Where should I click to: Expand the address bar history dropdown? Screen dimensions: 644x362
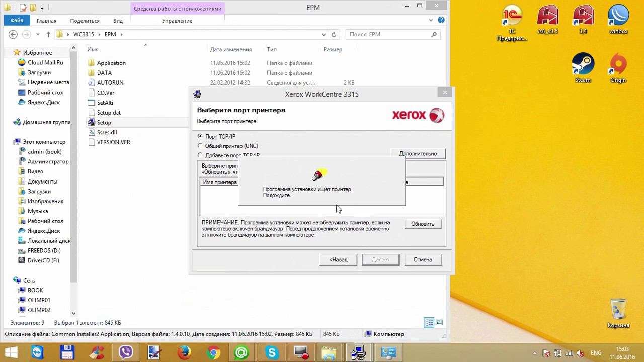324,35
